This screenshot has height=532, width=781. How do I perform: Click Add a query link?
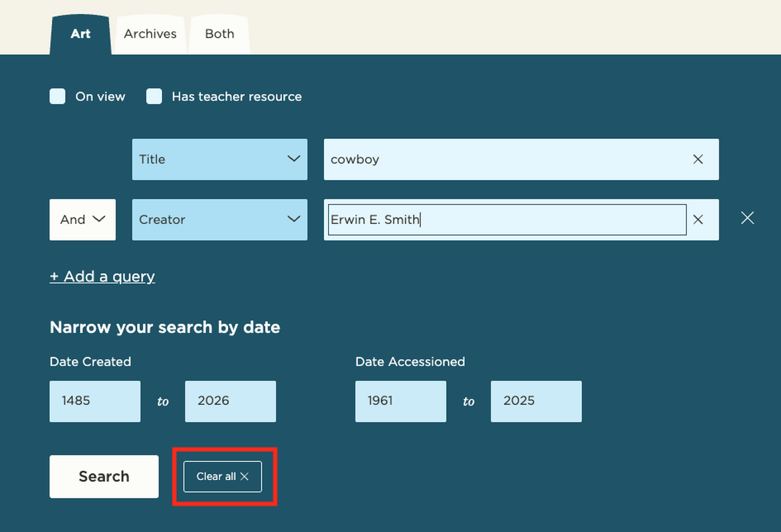point(102,276)
